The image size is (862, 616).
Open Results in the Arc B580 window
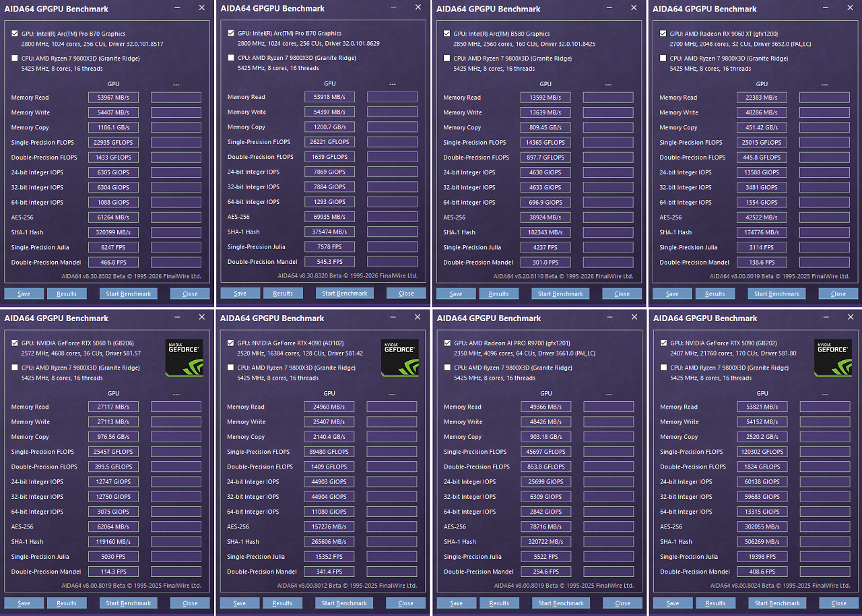(498, 294)
